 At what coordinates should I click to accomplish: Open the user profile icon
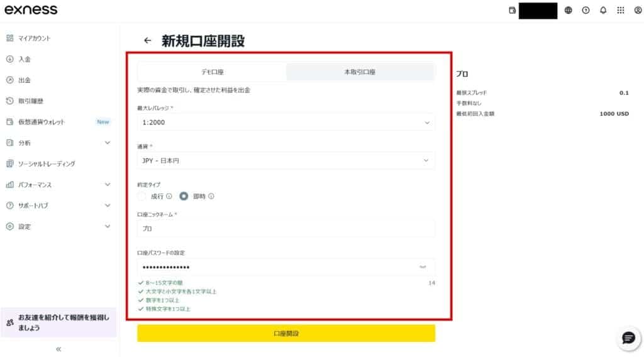[x=638, y=10]
